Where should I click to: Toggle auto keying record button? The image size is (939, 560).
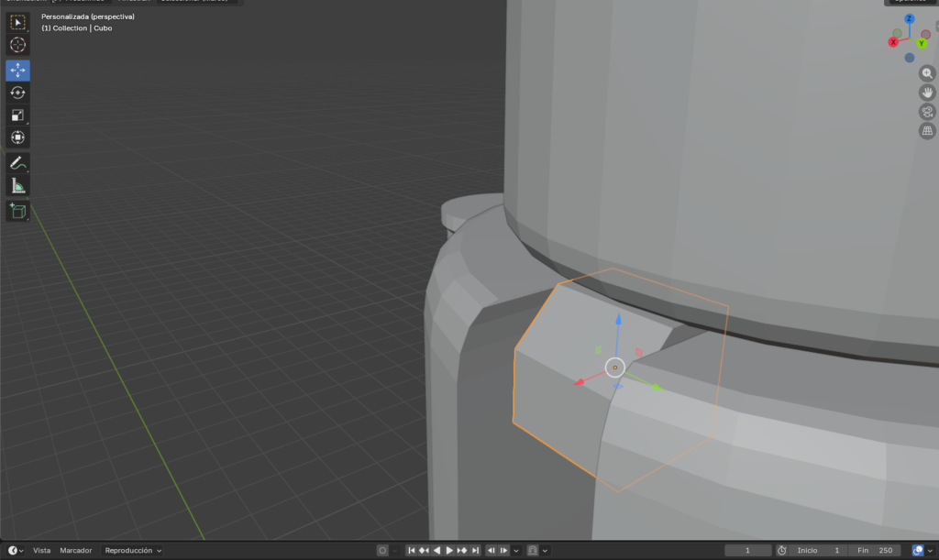382,551
